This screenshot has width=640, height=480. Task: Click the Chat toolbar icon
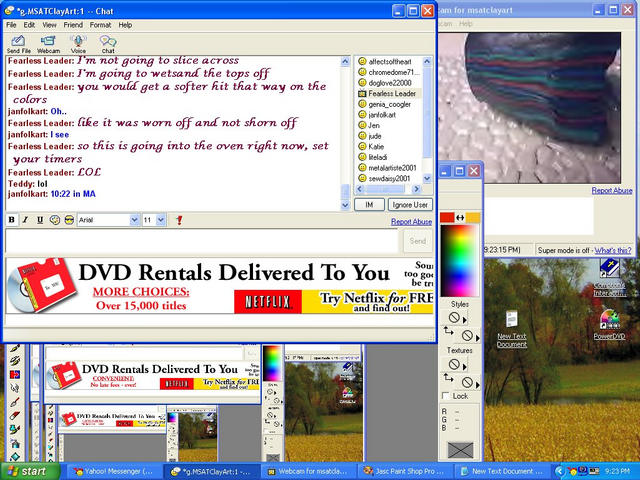click(x=108, y=44)
